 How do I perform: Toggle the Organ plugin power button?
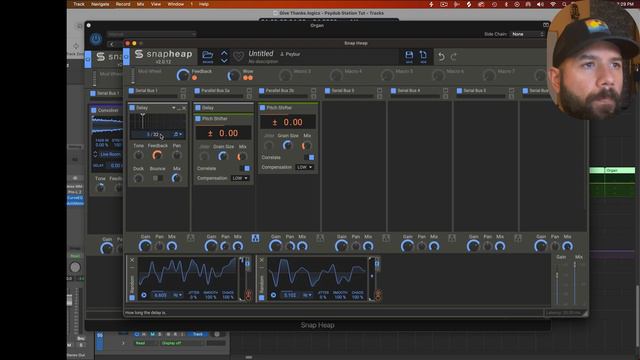click(x=96, y=39)
